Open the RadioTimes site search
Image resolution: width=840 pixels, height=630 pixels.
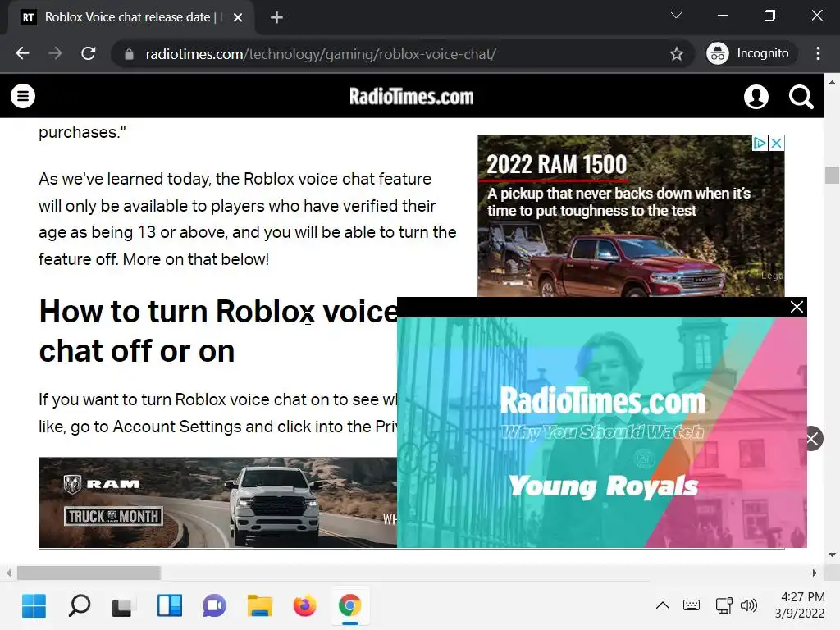(x=801, y=97)
